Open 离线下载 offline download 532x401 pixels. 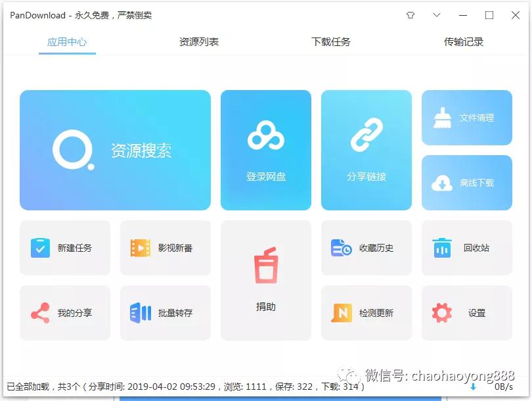coord(466,183)
